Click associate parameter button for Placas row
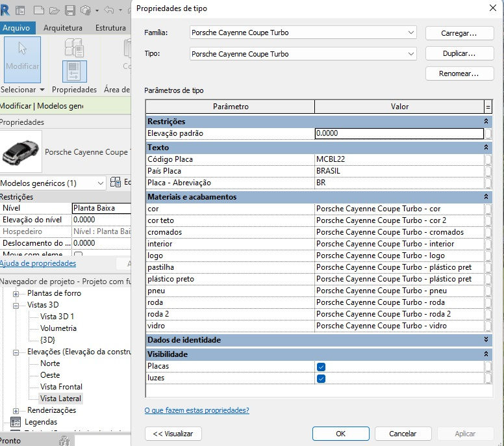The width and height of the screenshot is (504, 446). click(488, 367)
